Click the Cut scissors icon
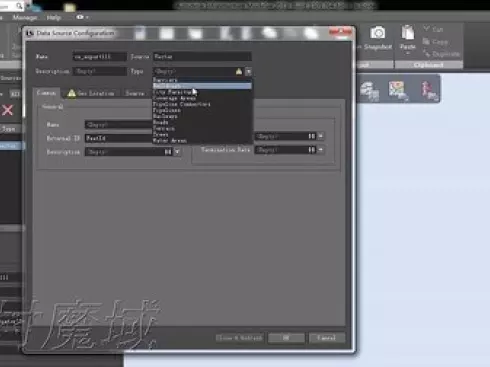This screenshot has width=490, height=367. (x=426, y=29)
